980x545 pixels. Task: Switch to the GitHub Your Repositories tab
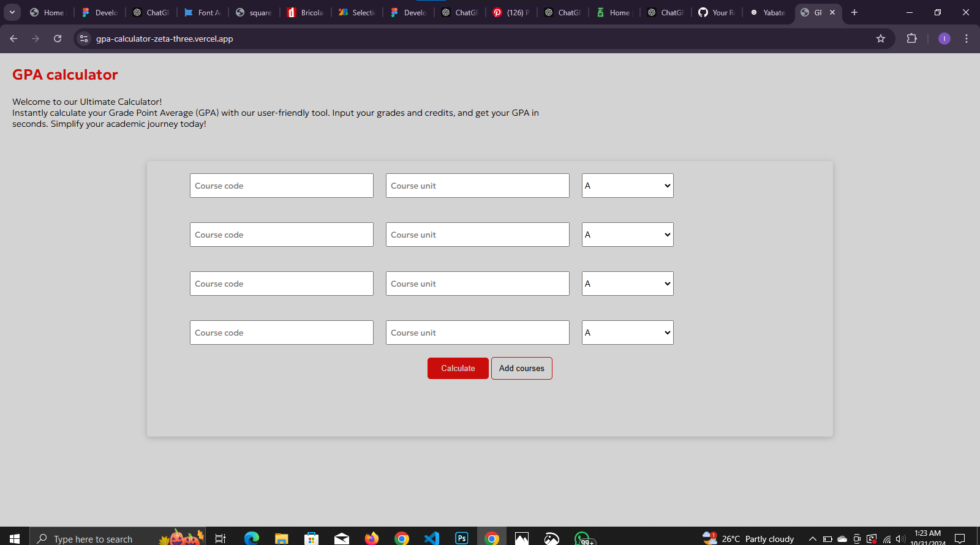coord(717,12)
